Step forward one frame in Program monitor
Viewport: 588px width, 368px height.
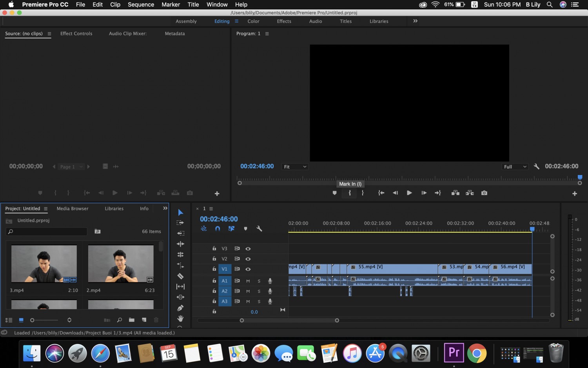point(424,193)
